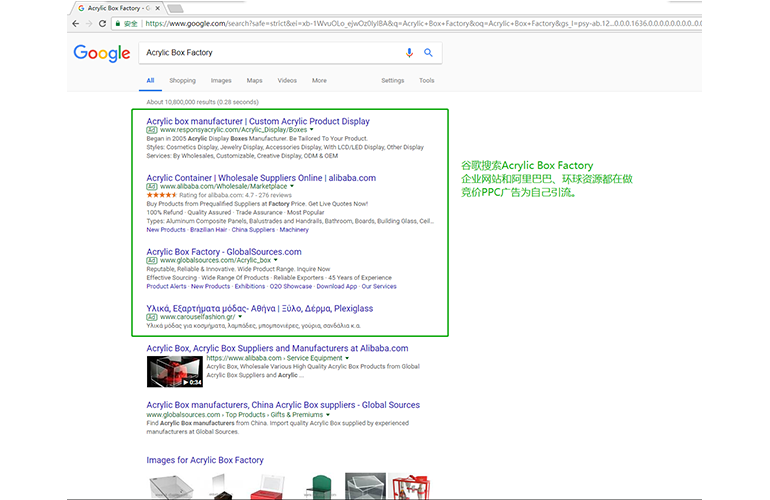This screenshot has width=770, height=500.
Task: Click the green secure padlock icon
Action: [x=118, y=24]
